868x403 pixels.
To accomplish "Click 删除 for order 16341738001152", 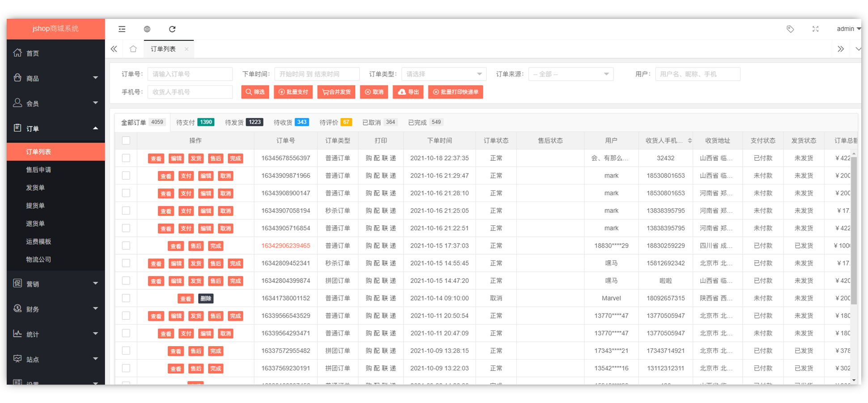I will 206,299.
